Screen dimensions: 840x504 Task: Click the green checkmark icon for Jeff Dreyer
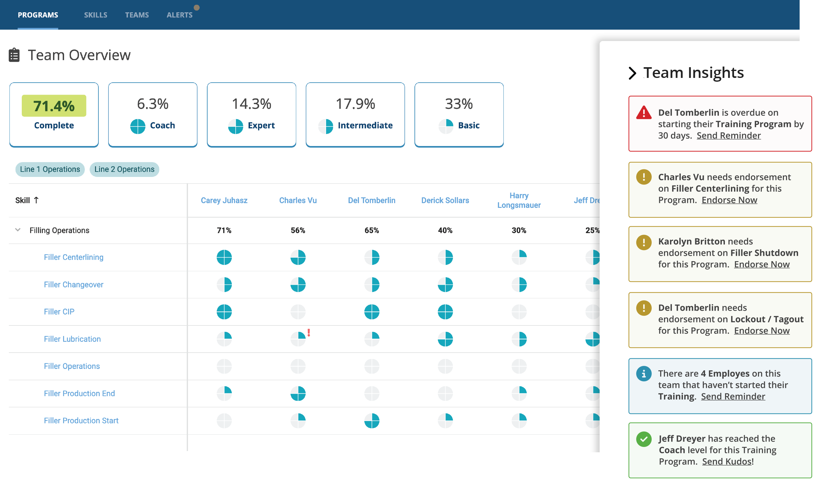click(643, 439)
